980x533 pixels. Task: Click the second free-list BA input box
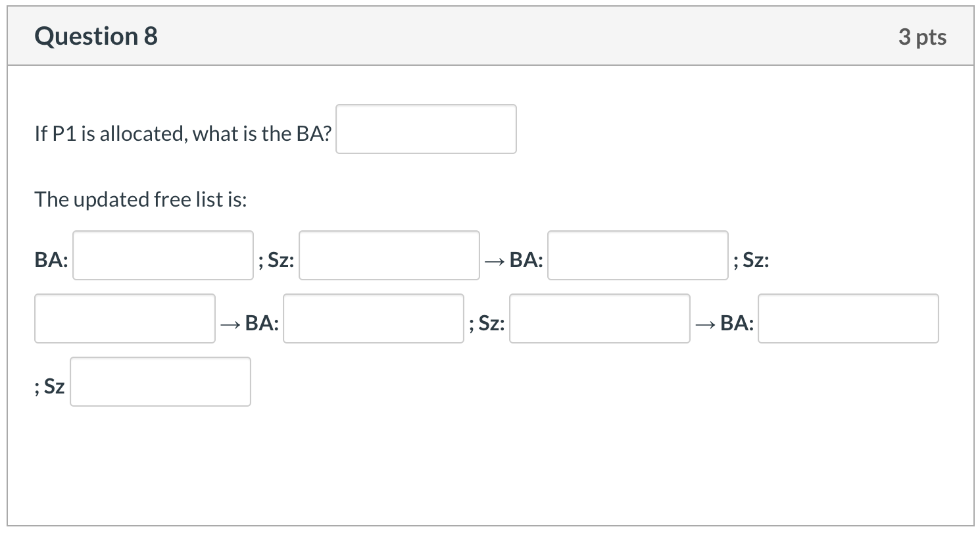tap(638, 255)
